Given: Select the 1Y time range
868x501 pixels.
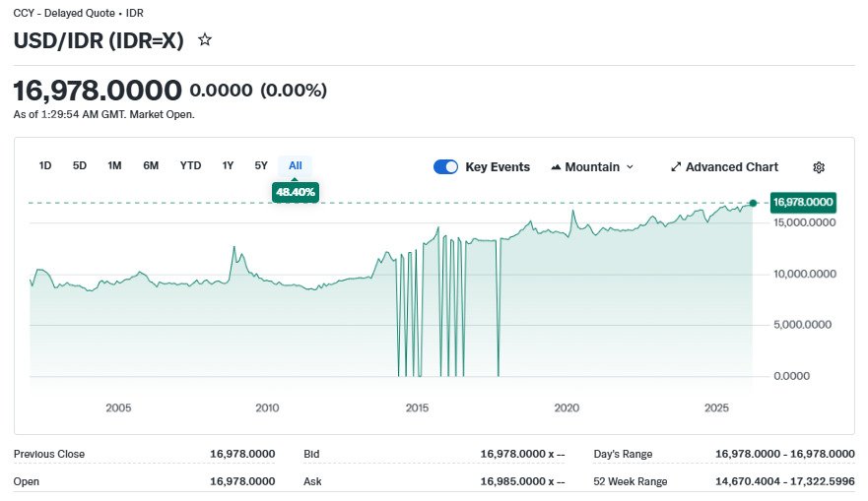Looking at the screenshot, I should coord(228,165).
